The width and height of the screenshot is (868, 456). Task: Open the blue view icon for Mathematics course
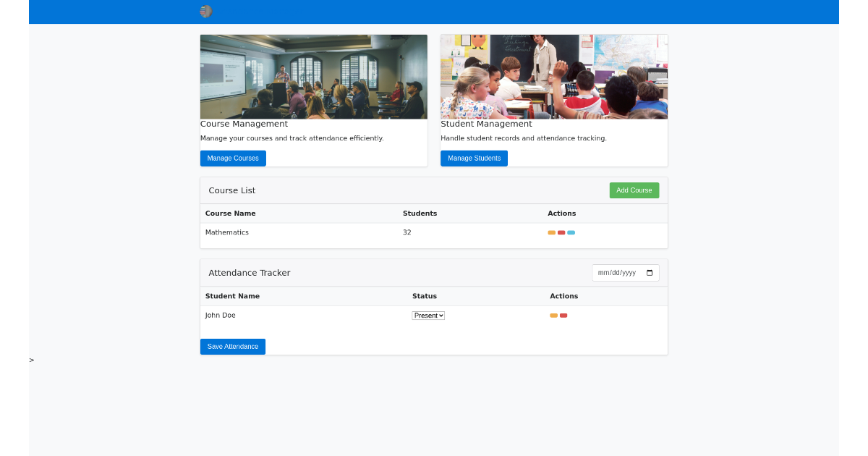point(571,232)
